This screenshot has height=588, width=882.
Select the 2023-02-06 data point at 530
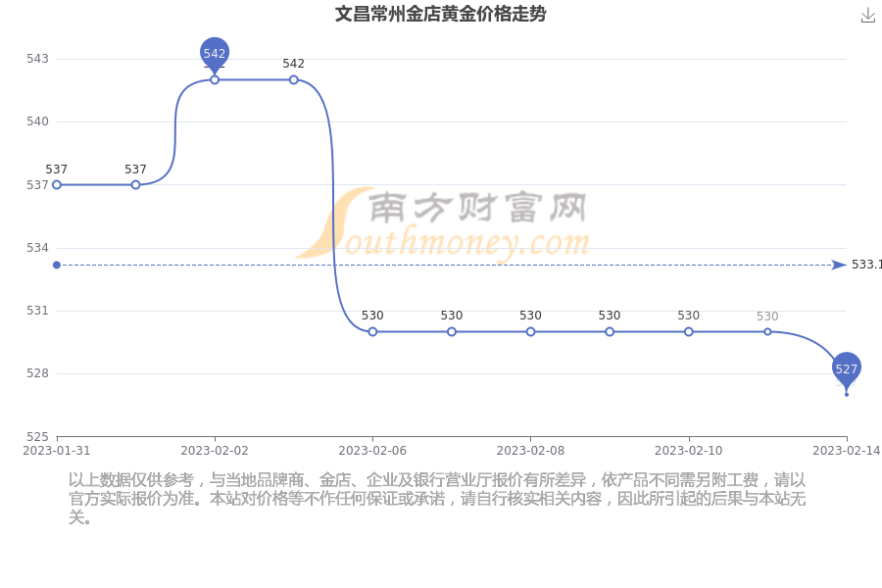pyautogui.click(x=372, y=332)
